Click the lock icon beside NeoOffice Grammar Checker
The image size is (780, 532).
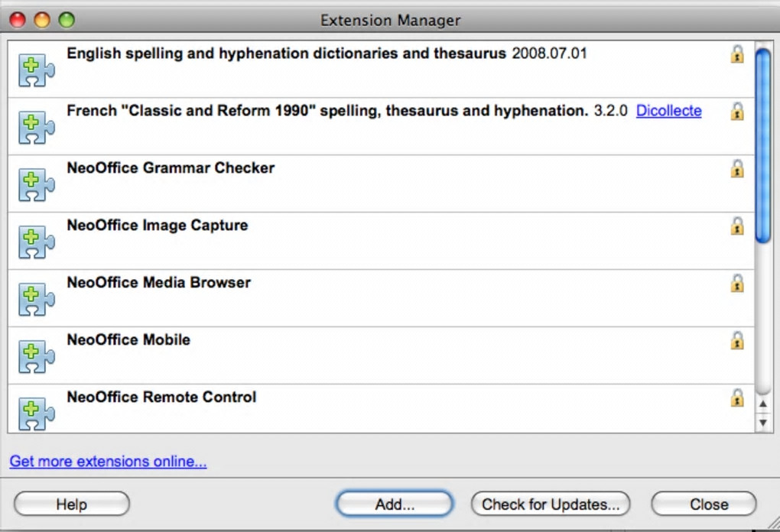click(737, 168)
